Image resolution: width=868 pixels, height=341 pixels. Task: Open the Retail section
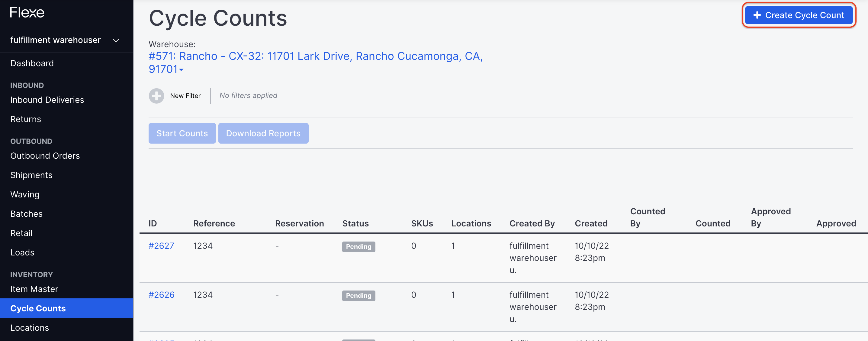[x=21, y=233]
